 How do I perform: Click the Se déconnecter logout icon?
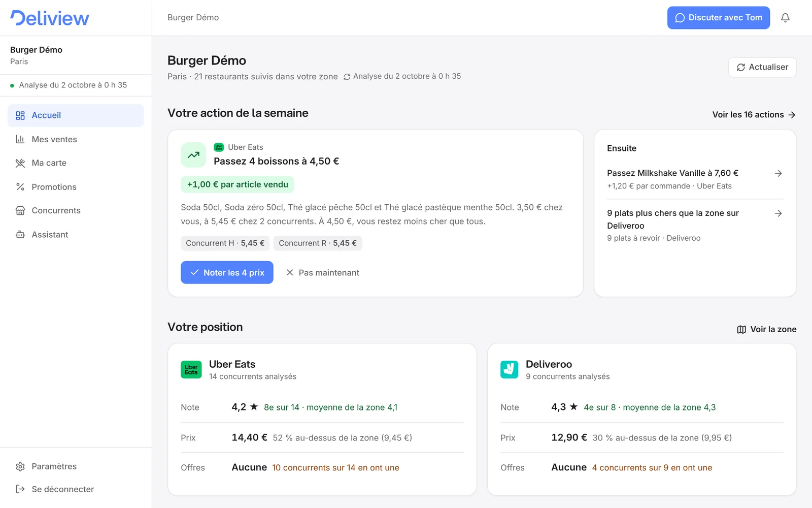(x=20, y=489)
